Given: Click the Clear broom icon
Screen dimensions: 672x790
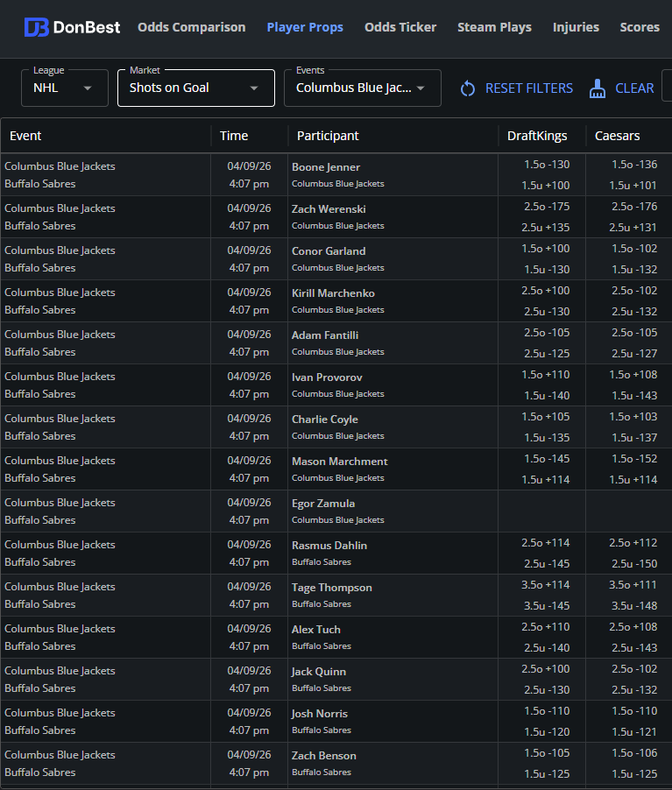Looking at the screenshot, I should point(598,88).
